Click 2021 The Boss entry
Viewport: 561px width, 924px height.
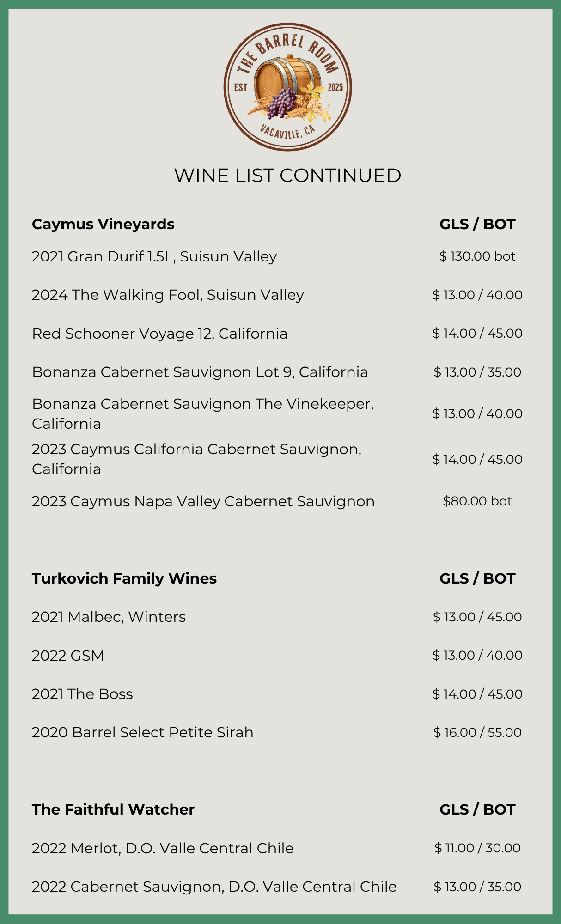[82, 694]
